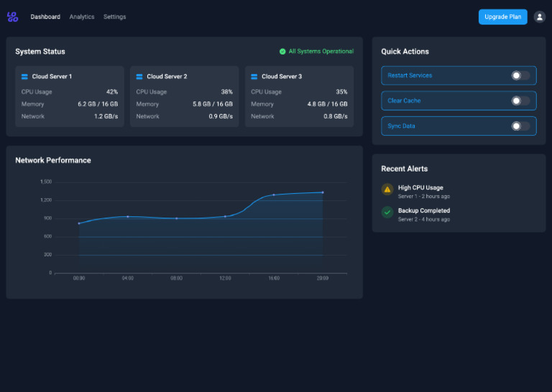Enable the Sync Data switch
Viewport: 552px width, 392px height.
pos(520,126)
